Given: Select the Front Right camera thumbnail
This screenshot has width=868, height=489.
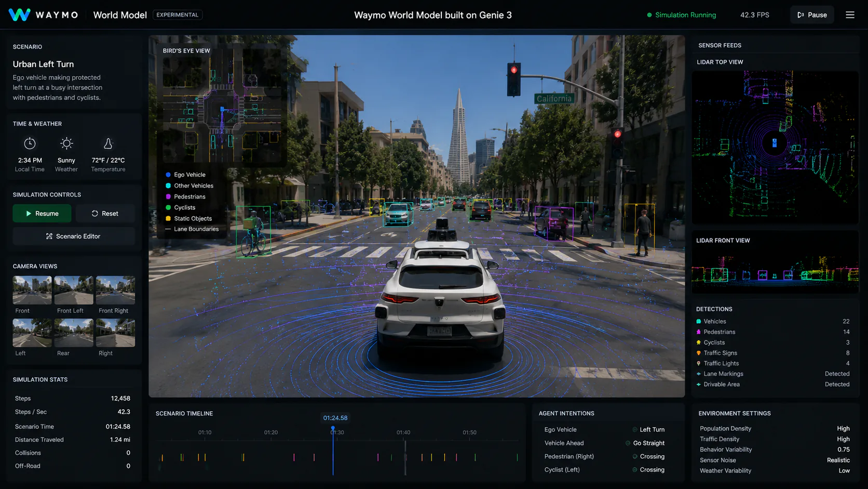Looking at the screenshot, I should point(115,290).
